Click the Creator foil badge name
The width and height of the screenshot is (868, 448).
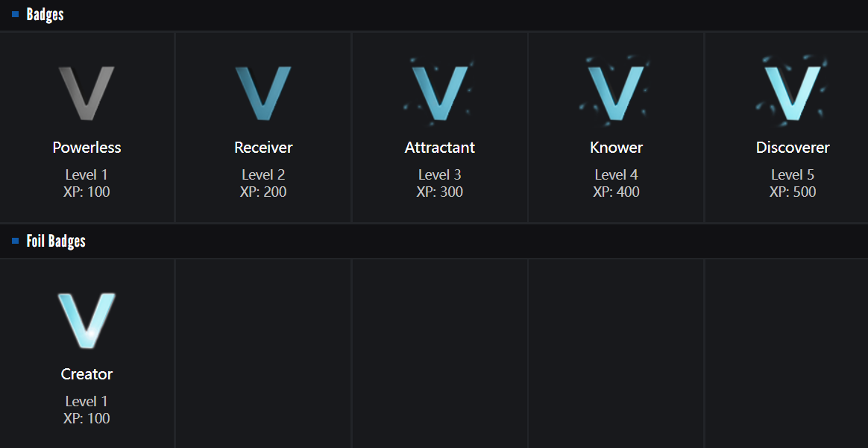click(x=87, y=374)
